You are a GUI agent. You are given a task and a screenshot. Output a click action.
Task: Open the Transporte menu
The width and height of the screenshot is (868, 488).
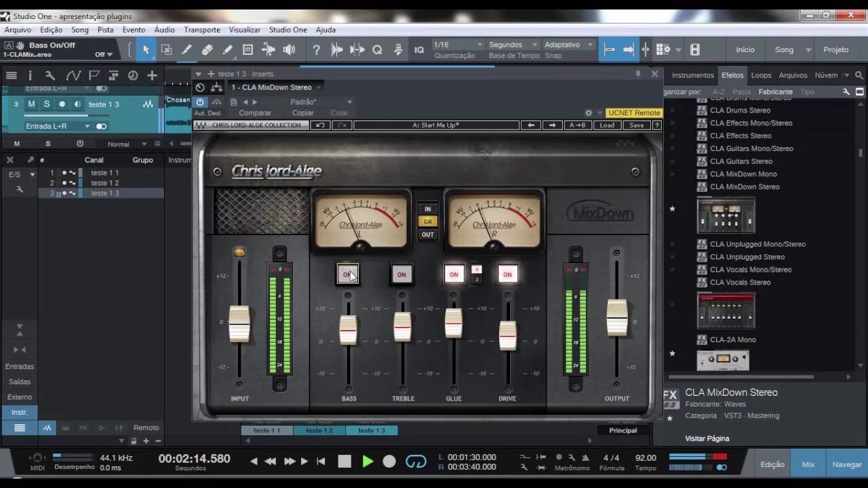[x=202, y=30]
